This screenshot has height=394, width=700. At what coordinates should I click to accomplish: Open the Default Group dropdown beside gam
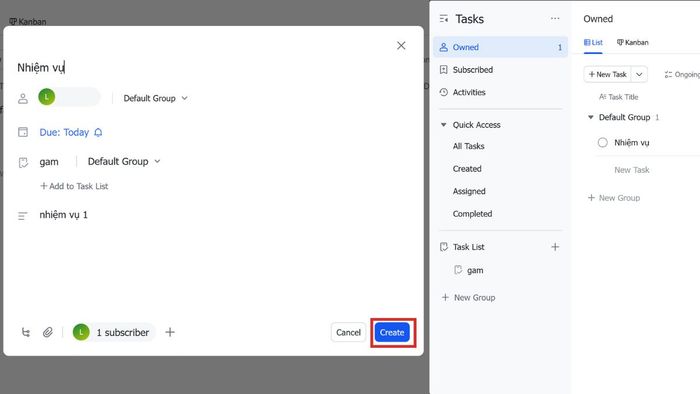coord(124,162)
